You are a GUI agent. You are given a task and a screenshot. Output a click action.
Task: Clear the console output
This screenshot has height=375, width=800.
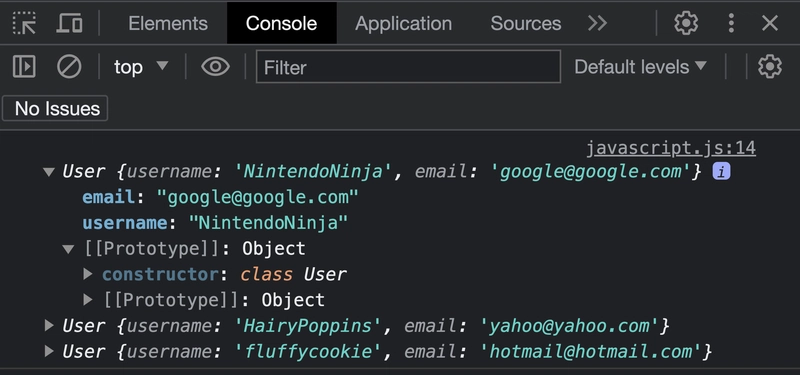pyautogui.click(x=69, y=67)
